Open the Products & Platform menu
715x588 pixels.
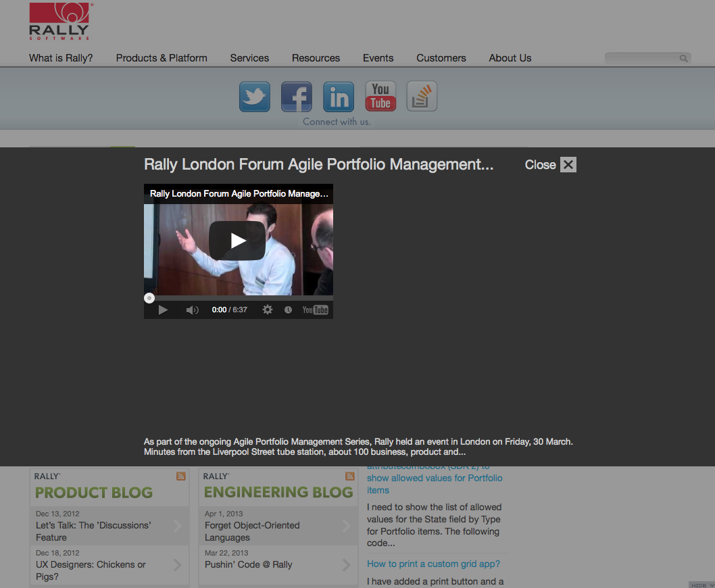tap(162, 58)
